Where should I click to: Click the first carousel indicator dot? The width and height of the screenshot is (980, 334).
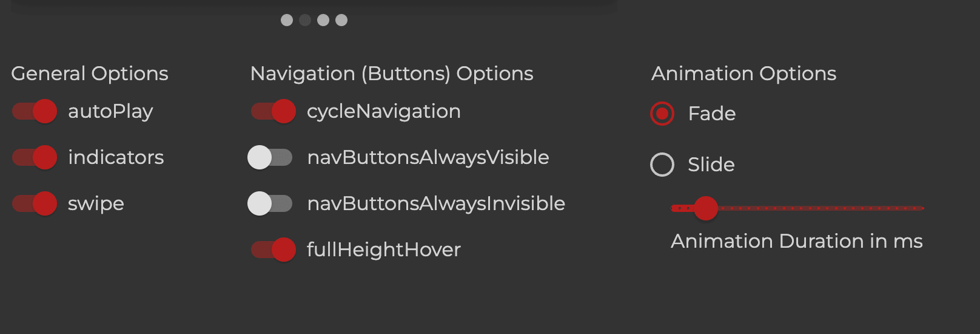287,20
